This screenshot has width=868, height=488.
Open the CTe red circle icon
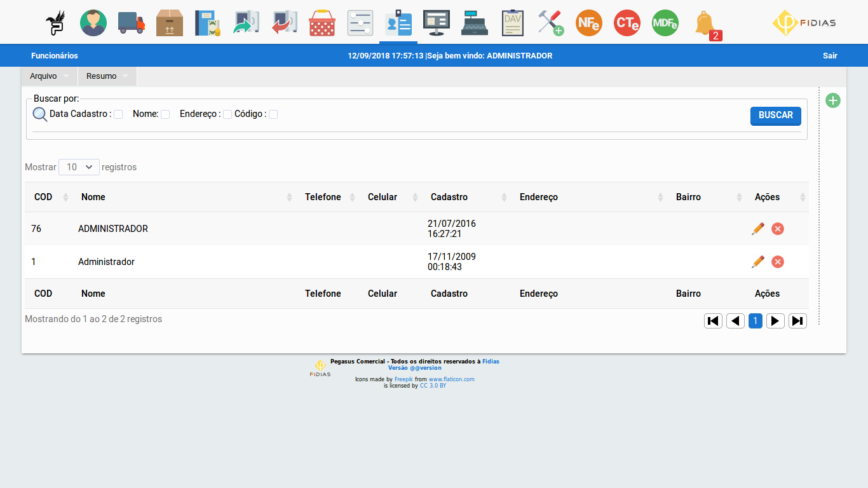[627, 23]
